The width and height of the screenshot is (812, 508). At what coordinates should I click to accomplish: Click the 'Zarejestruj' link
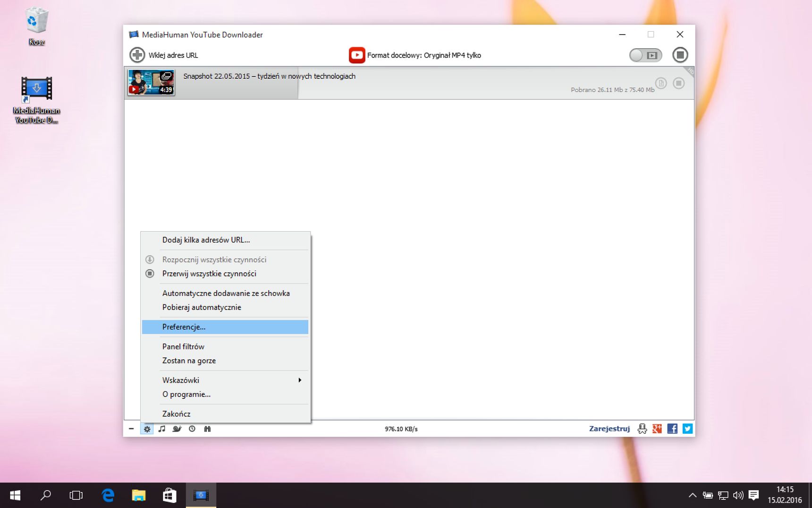(609, 429)
